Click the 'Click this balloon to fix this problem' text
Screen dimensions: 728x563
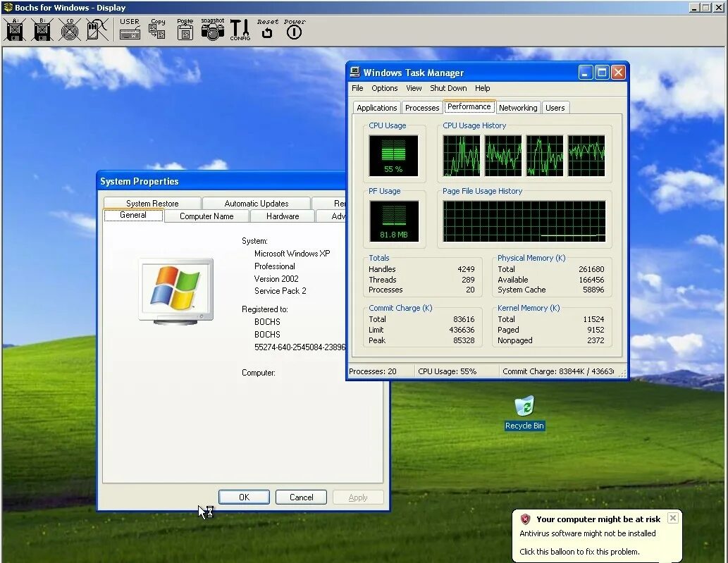(579, 552)
